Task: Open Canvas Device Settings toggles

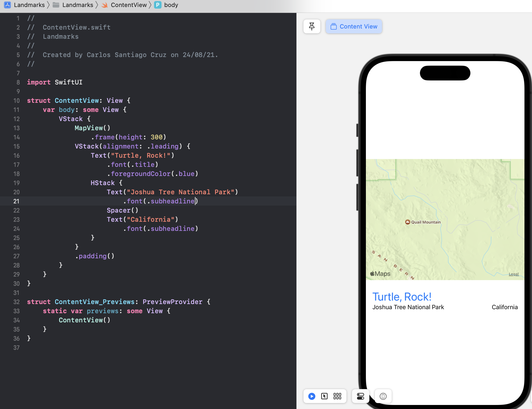Action: 360,396
